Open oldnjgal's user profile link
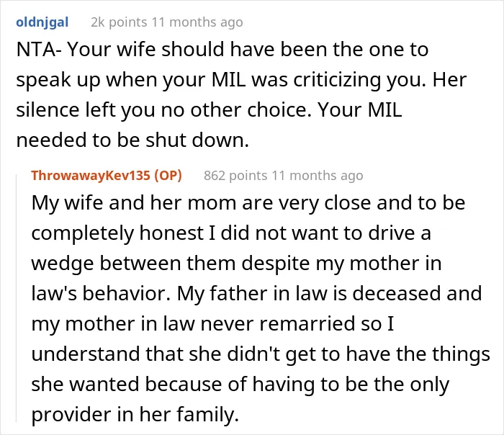 tap(42, 22)
